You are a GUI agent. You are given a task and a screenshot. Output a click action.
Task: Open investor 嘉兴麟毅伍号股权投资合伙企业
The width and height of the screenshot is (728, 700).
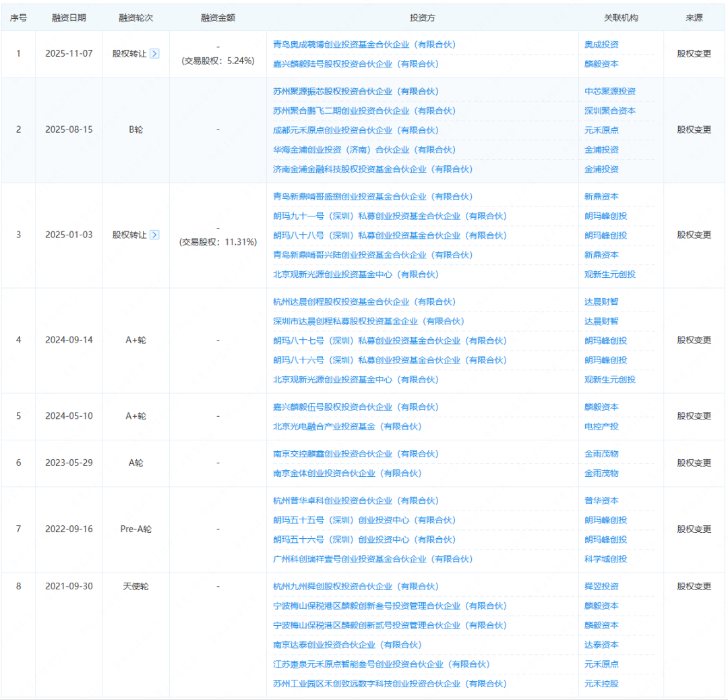[x=356, y=408]
